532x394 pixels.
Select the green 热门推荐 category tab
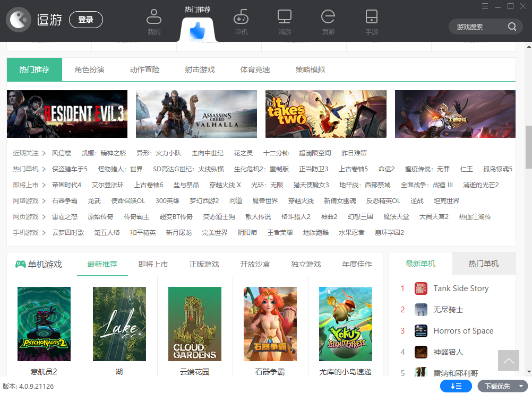[x=35, y=69]
